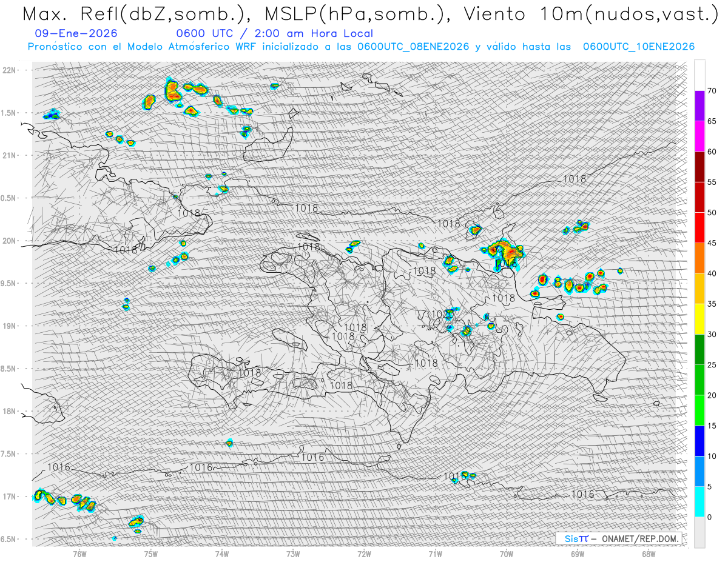This screenshot has width=728, height=562.
Task: Select the date label '09-Ene-2026'
Action: [76, 33]
